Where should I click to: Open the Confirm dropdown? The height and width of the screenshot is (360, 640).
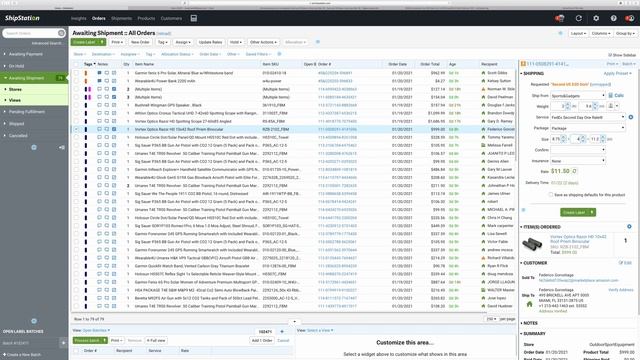[578, 150]
